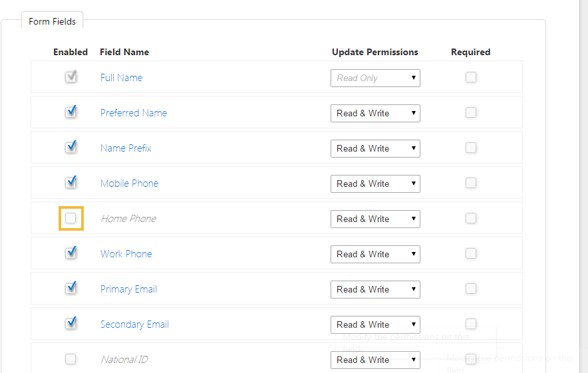Switch to the Form Fields tab
This screenshot has width=588, height=373.
52,21
